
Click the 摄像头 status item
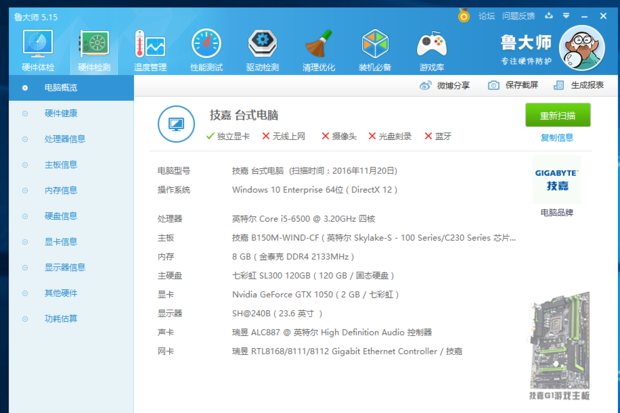tap(339, 136)
